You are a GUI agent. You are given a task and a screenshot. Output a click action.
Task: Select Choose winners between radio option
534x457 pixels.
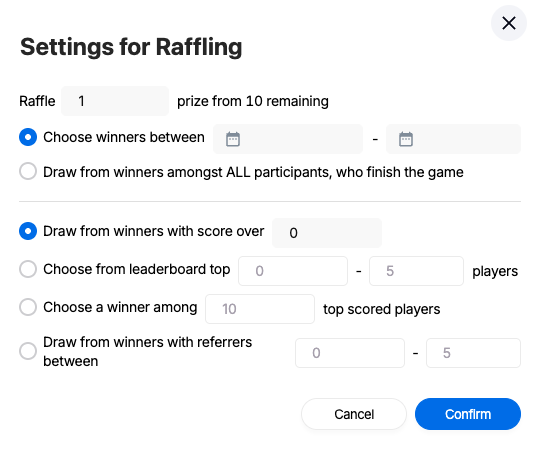[x=28, y=137]
